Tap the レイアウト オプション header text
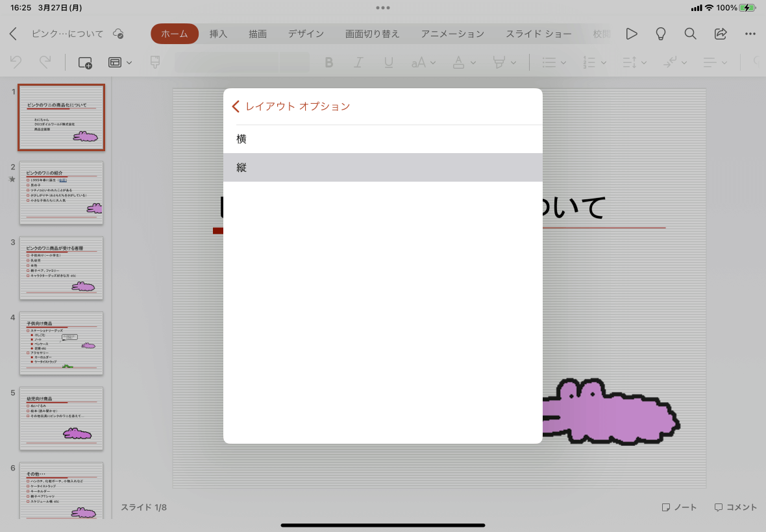 (297, 106)
